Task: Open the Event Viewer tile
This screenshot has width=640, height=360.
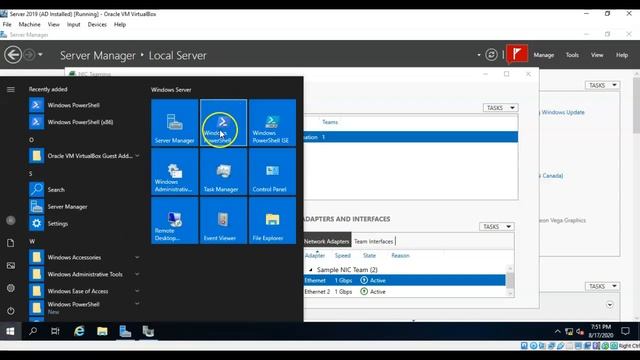Action: (x=223, y=220)
